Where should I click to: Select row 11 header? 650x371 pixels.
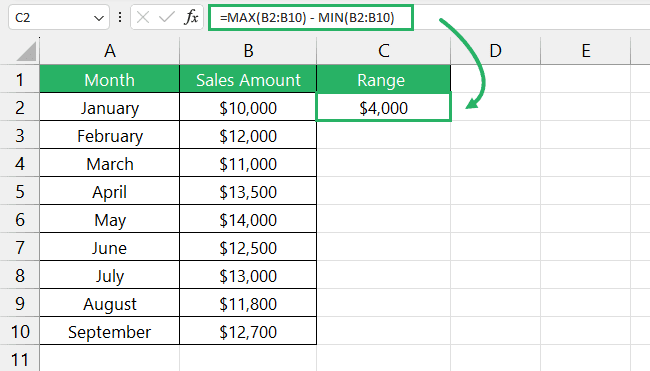pyautogui.click(x=19, y=359)
